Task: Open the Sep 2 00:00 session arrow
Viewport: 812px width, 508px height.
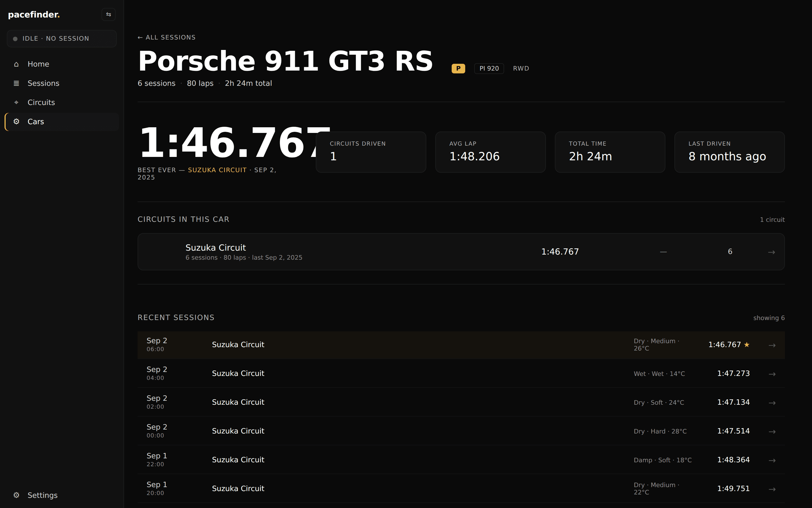Action: click(772, 432)
